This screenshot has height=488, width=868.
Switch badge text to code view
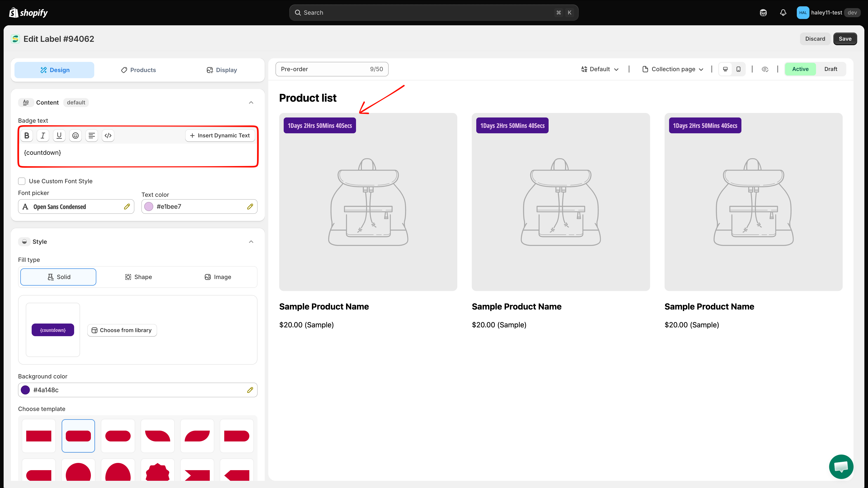pyautogui.click(x=108, y=135)
